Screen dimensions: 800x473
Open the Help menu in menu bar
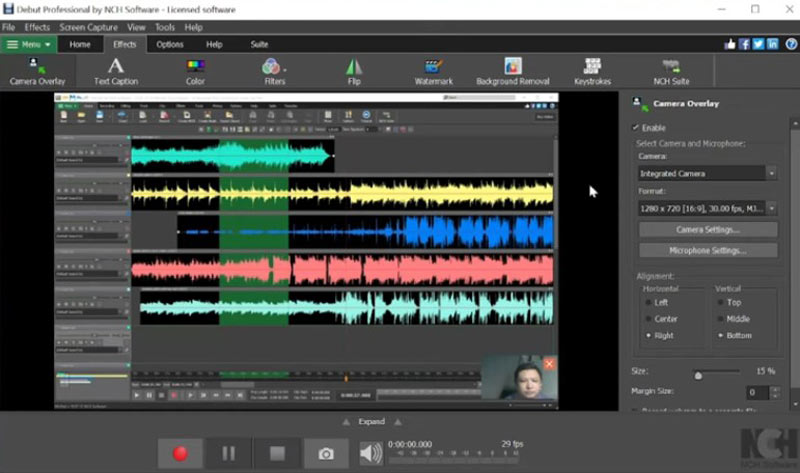pos(193,27)
